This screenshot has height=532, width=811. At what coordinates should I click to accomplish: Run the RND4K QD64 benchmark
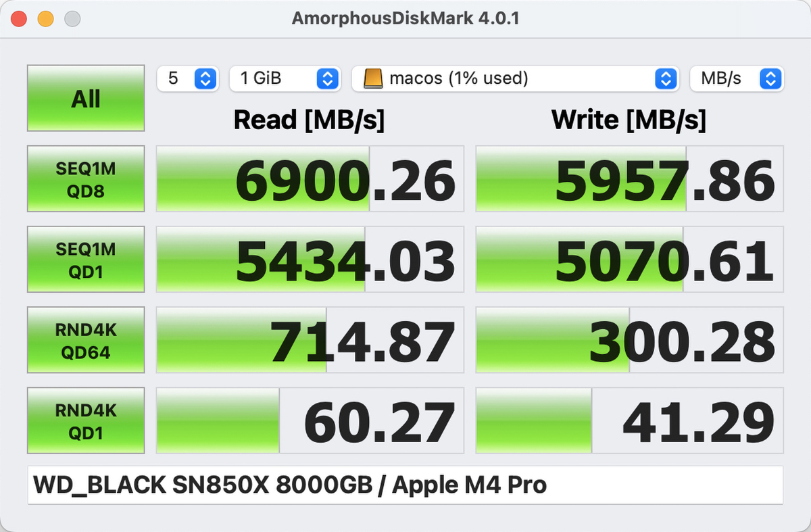click(x=86, y=340)
